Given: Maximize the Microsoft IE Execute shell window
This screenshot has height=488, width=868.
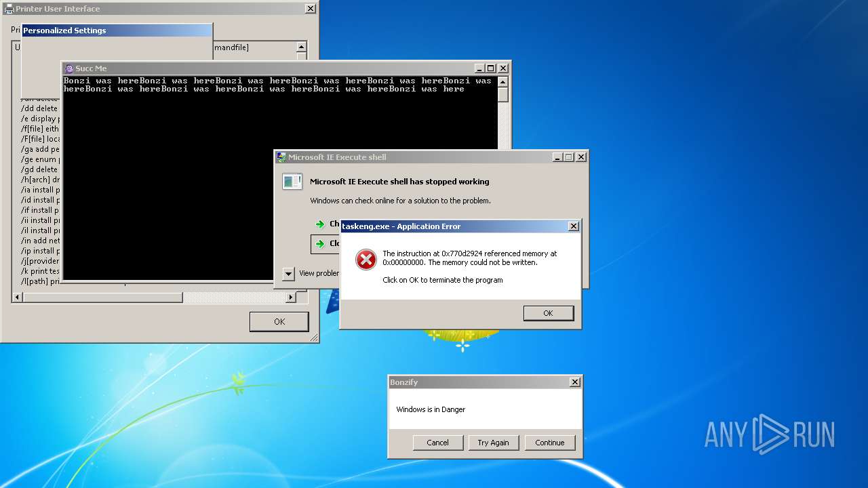Looking at the screenshot, I should coord(569,157).
